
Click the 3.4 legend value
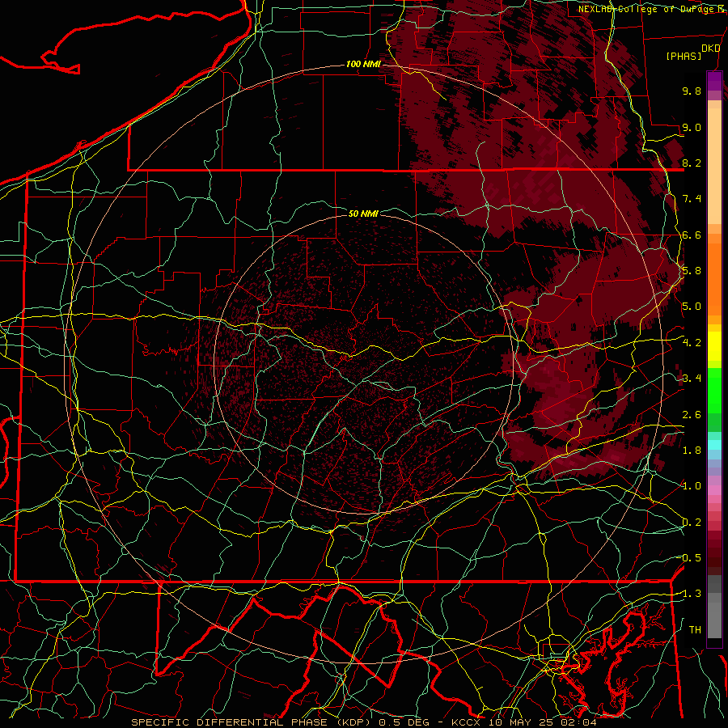click(692, 379)
